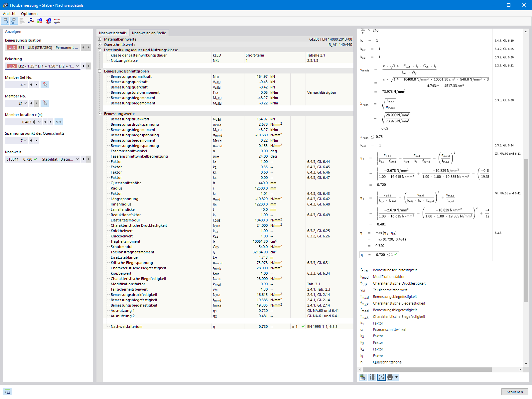
Task: Click the export-to-table icon below formula panel
Action: click(363, 377)
